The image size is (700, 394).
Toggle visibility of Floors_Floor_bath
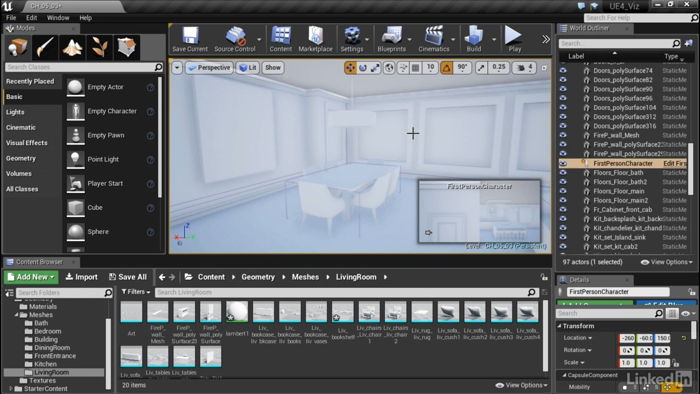pos(563,173)
